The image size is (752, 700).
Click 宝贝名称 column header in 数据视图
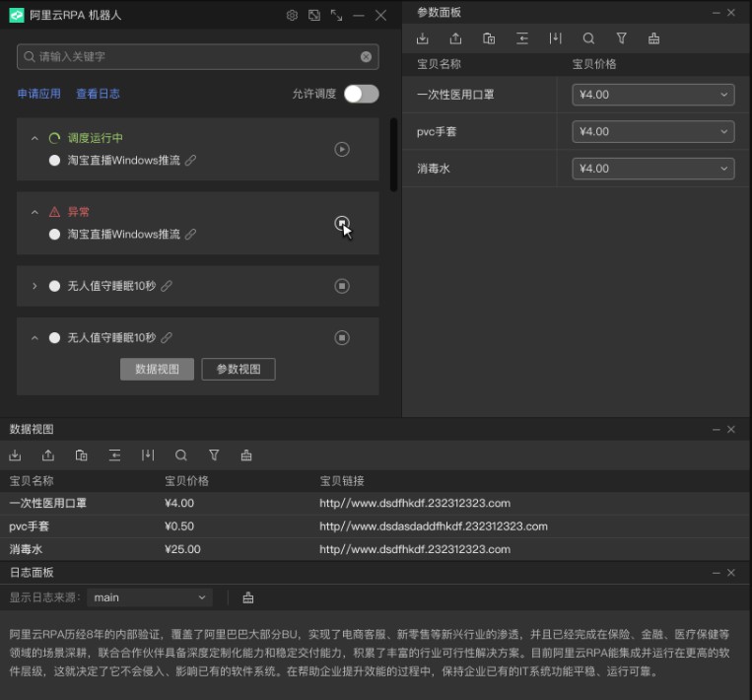pyautogui.click(x=32, y=481)
